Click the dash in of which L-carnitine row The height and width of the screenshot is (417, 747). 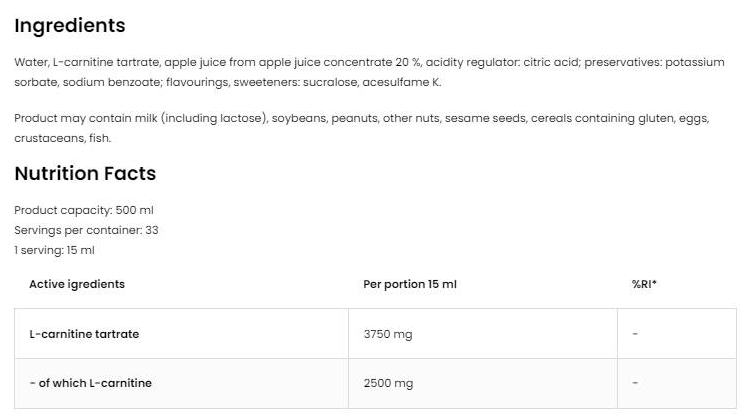coord(635,383)
